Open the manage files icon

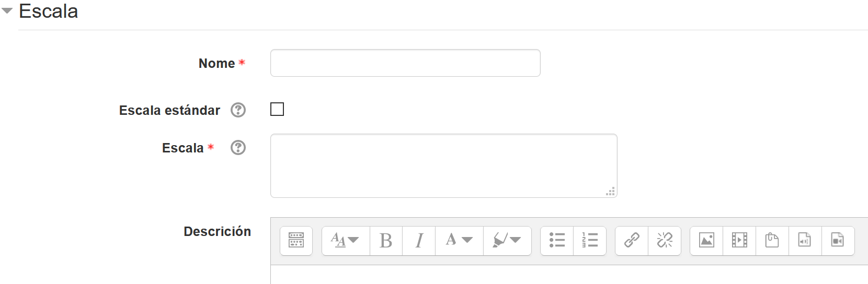tap(772, 240)
